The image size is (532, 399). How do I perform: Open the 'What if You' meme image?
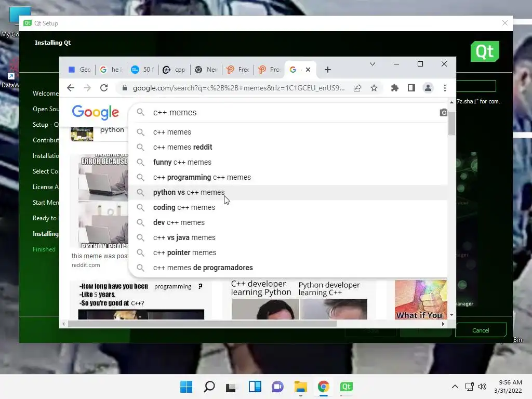coord(421,300)
